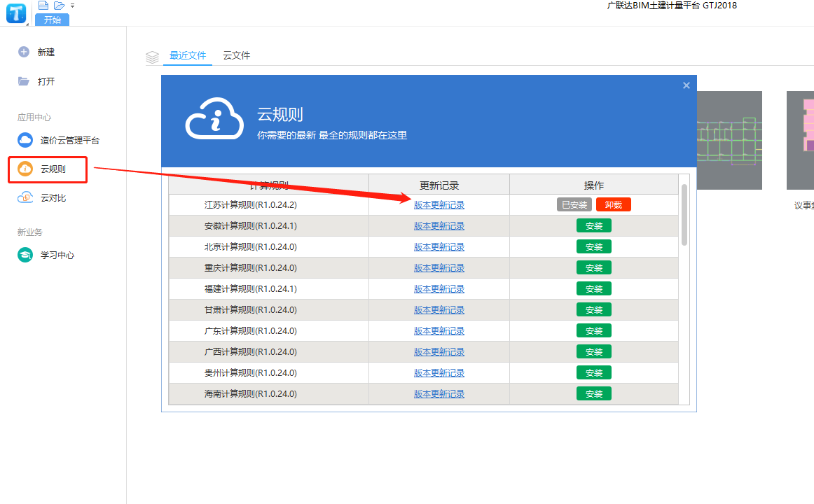Open the 学习中心 graduation cap icon

pos(25,255)
